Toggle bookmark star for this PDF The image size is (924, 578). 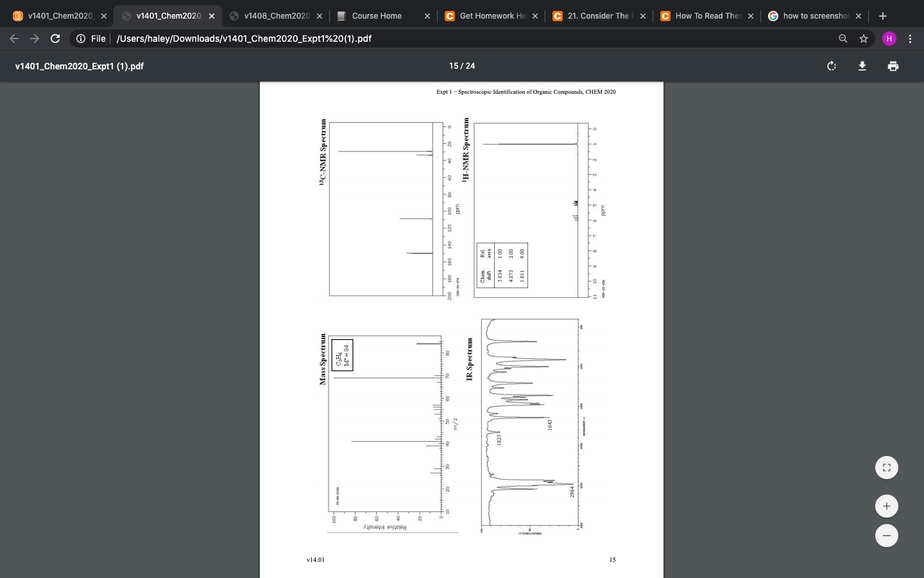coord(864,39)
